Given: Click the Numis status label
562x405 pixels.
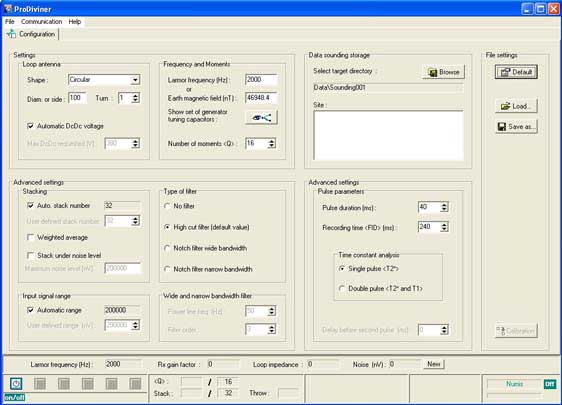Looking at the screenshot, I should point(514,384).
